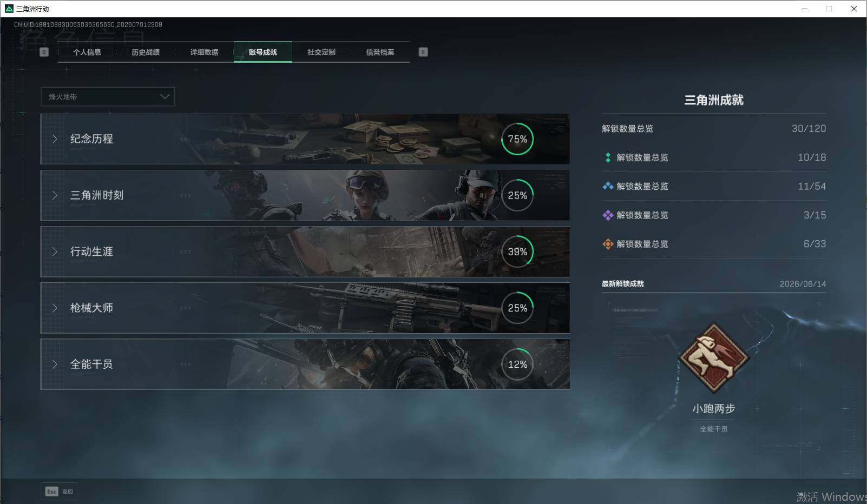Click the orange diamond rarity icon
This screenshot has width=867, height=504.
click(608, 244)
